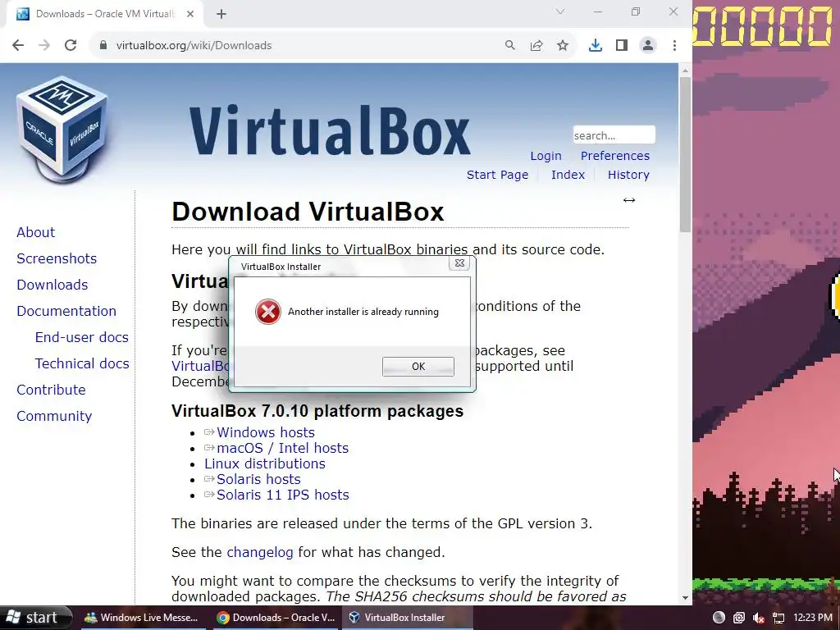Click the VirtualBox cube logo

coord(62,129)
